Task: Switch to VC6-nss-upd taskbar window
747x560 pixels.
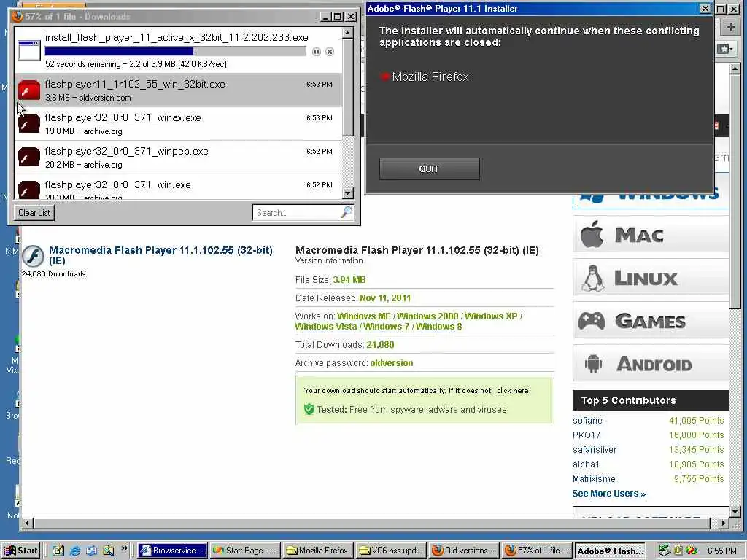Action: tap(391, 551)
